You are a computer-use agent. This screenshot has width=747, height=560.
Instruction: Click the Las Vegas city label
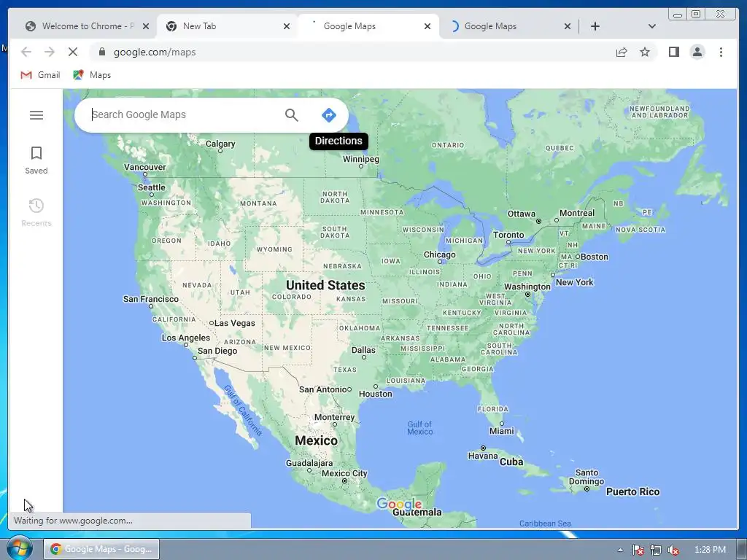click(234, 323)
